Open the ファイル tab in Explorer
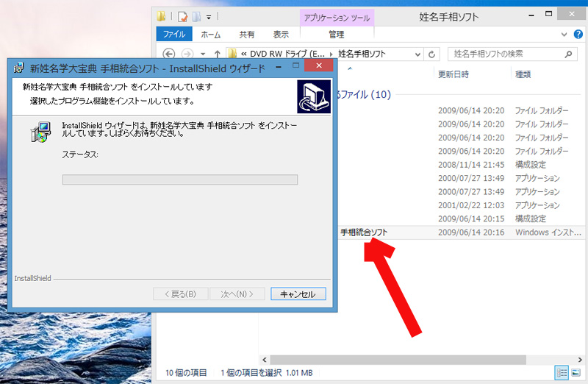 174,34
